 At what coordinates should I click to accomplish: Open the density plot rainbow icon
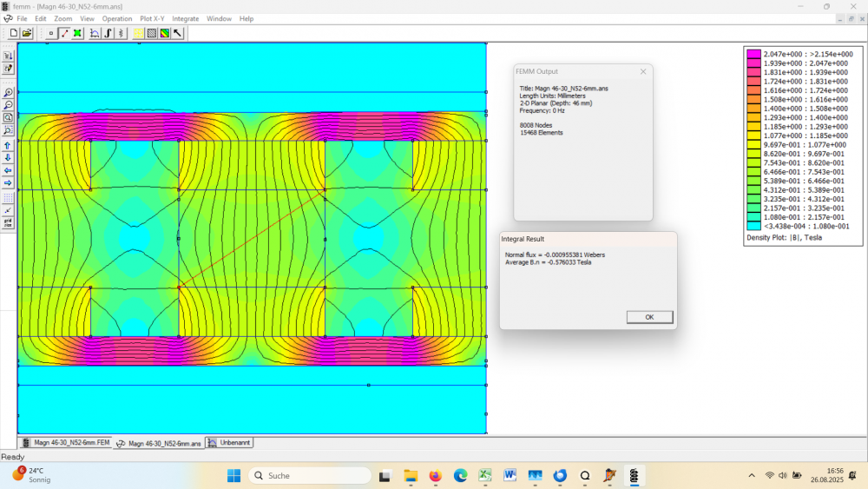164,33
